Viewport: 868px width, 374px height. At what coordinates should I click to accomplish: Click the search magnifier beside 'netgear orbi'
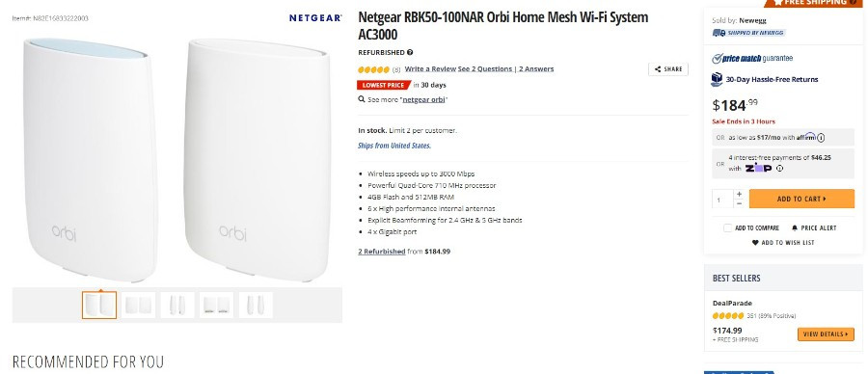tap(362, 99)
